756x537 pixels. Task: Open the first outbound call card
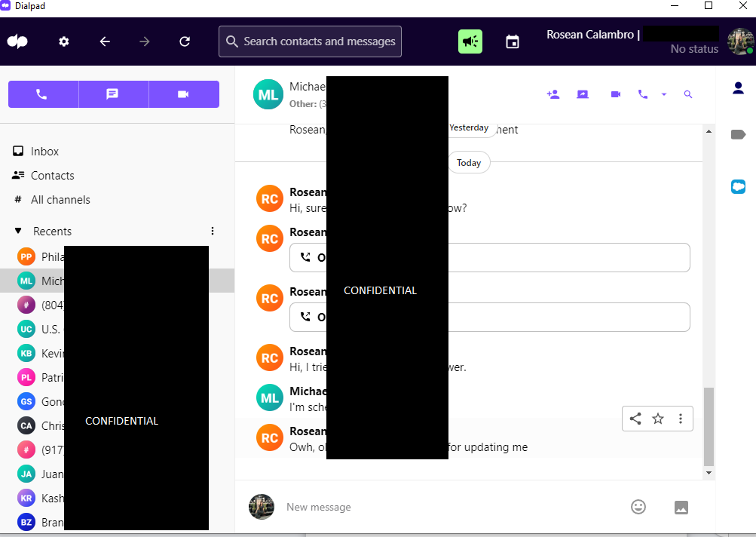click(489, 258)
